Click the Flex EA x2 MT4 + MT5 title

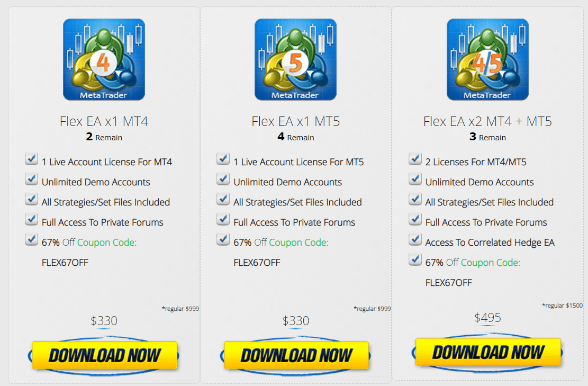coord(487,122)
